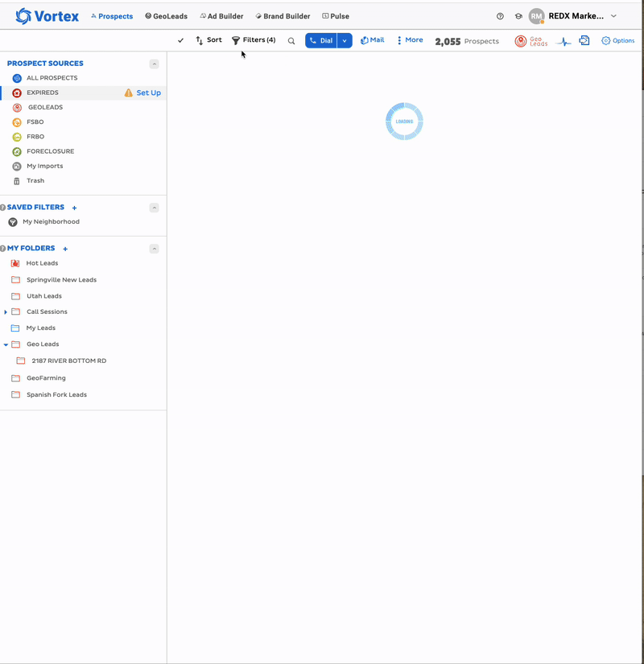Select the Hot Leads folder

[42, 263]
